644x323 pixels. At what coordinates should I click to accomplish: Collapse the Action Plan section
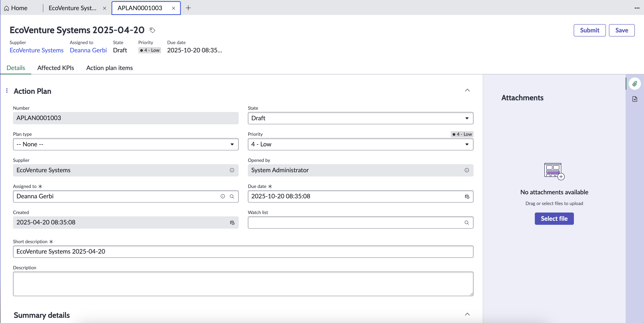467,90
